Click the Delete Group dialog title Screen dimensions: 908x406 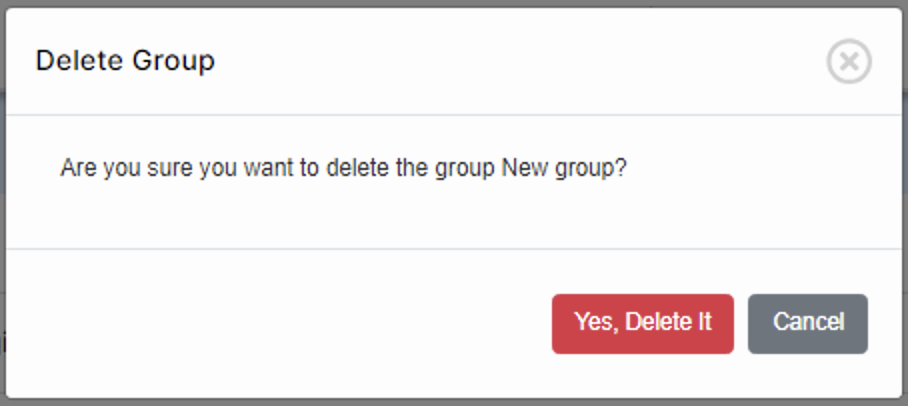tap(125, 61)
